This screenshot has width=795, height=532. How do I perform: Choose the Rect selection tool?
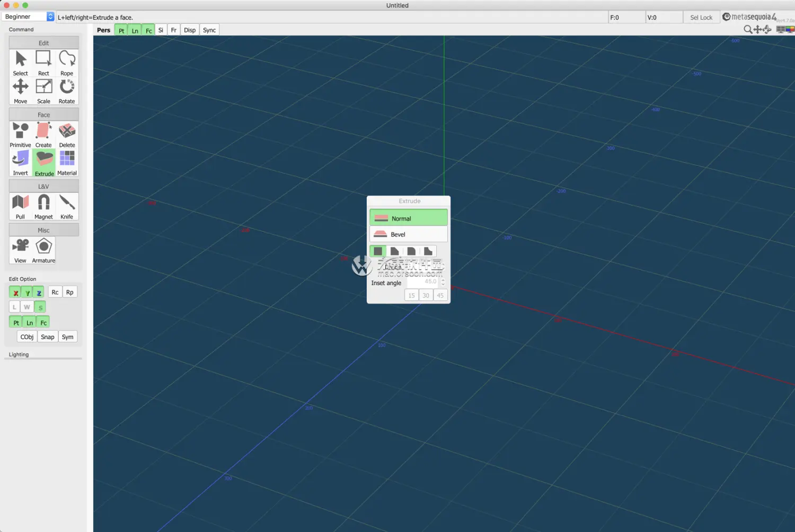pyautogui.click(x=43, y=63)
